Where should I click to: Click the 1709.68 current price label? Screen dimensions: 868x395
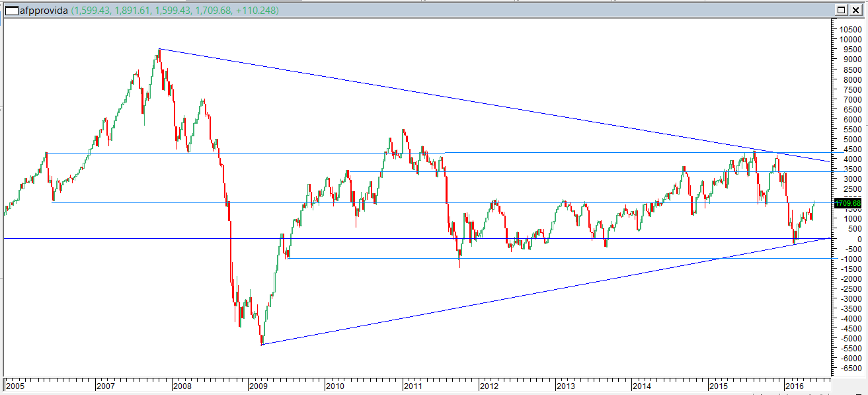tap(847, 203)
